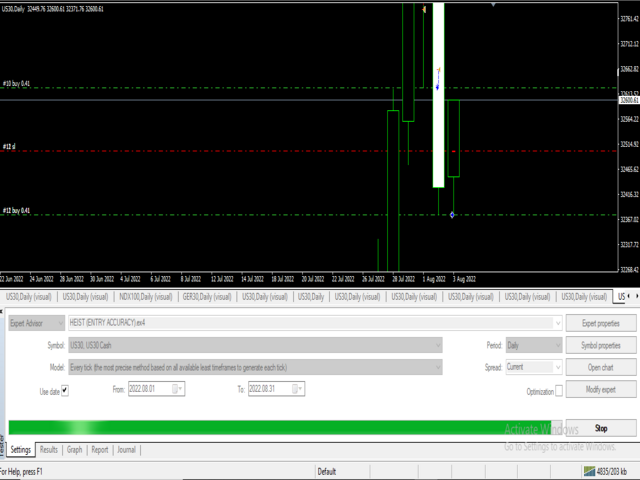Click the Modify expert button
This screenshot has width=640, height=480.
click(x=600, y=389)
